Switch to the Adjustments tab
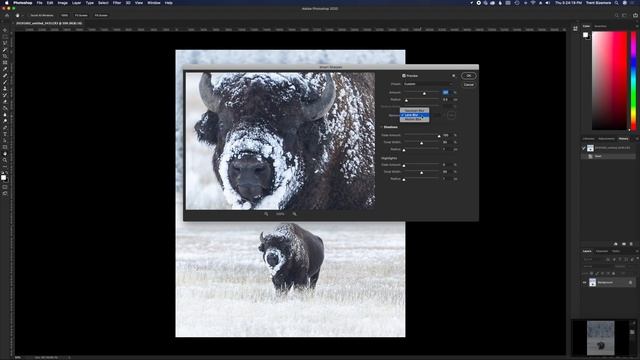 click(x=606, y=139)
